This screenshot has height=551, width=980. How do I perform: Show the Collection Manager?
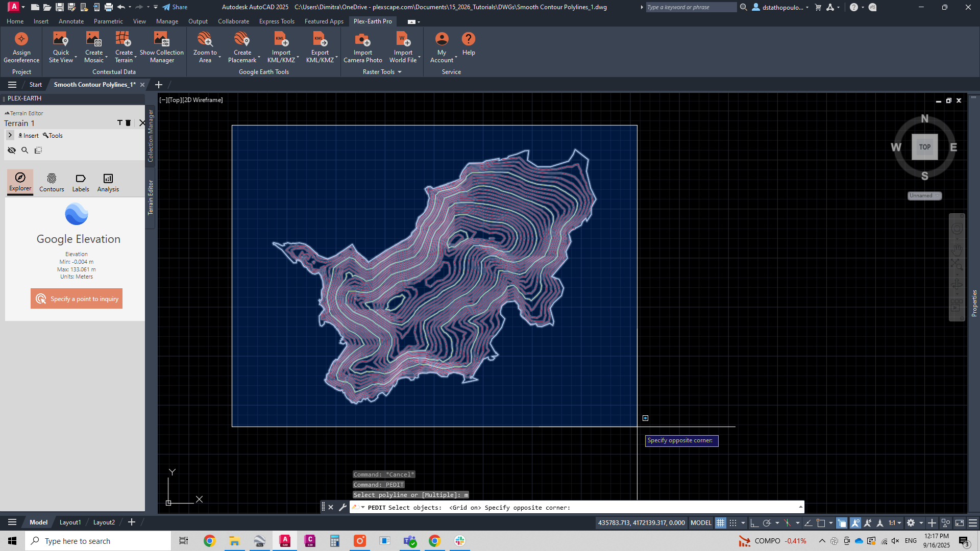(x=162, y=47)
